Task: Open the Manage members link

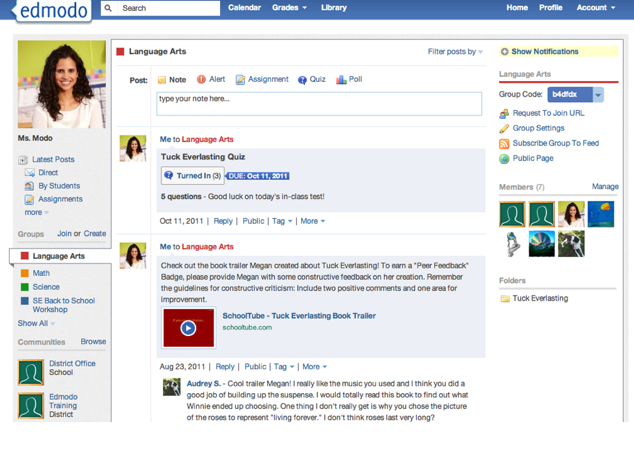Action: (604, 187)
